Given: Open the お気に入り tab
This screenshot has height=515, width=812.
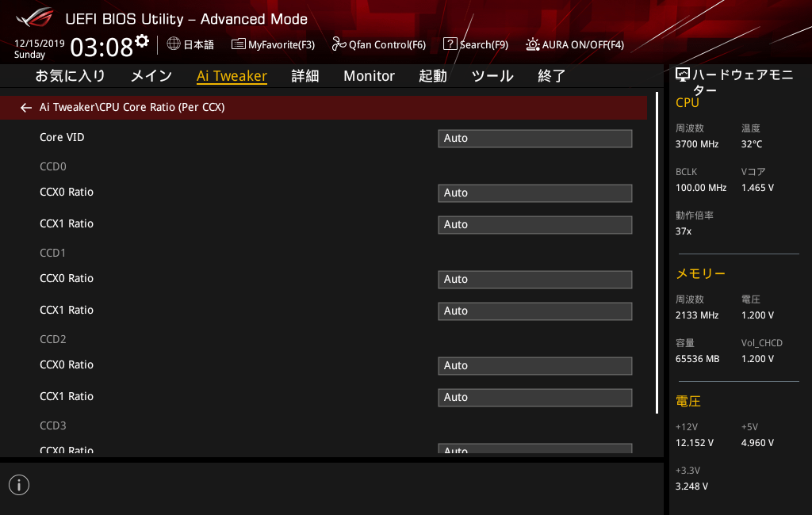Looking at the screenshot, I should tap(70, 76).
